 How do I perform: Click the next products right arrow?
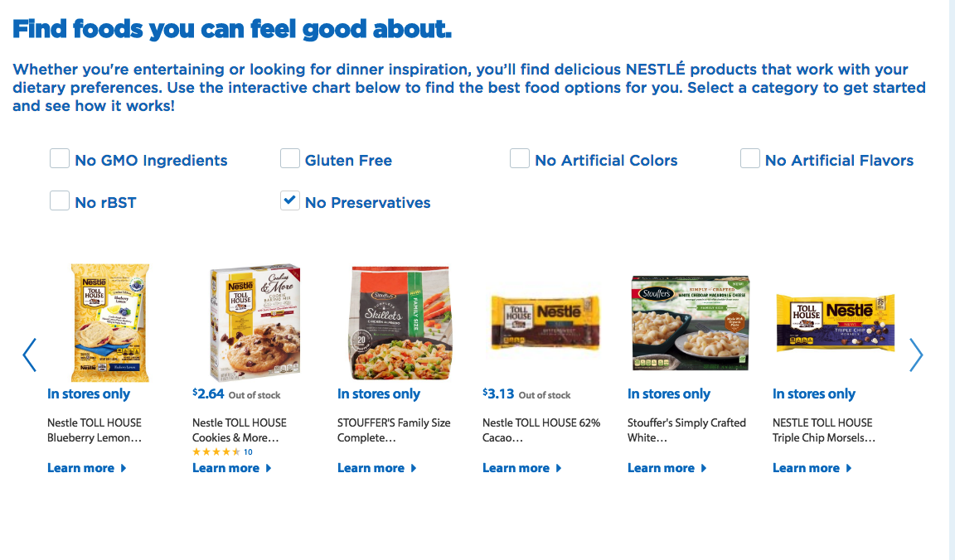916,355
